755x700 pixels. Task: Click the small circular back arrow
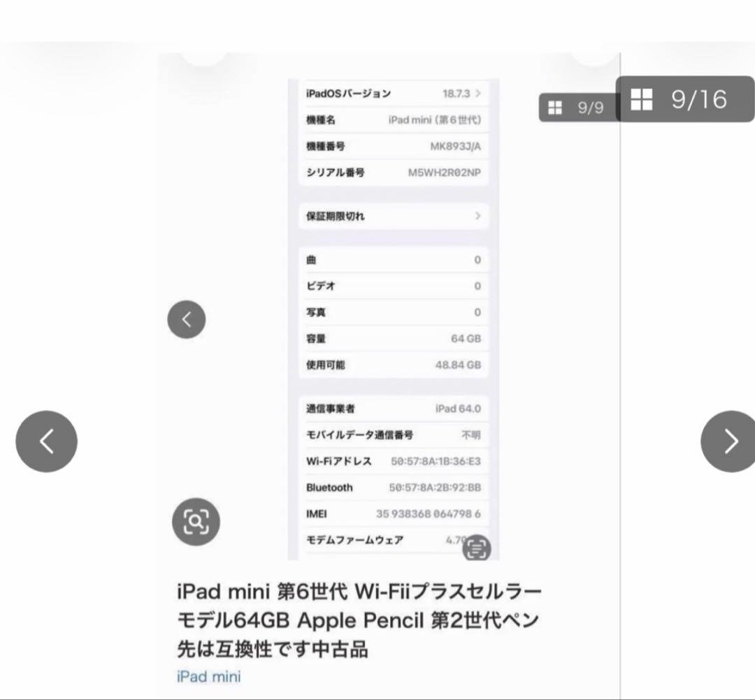click(x=187, y=319)
